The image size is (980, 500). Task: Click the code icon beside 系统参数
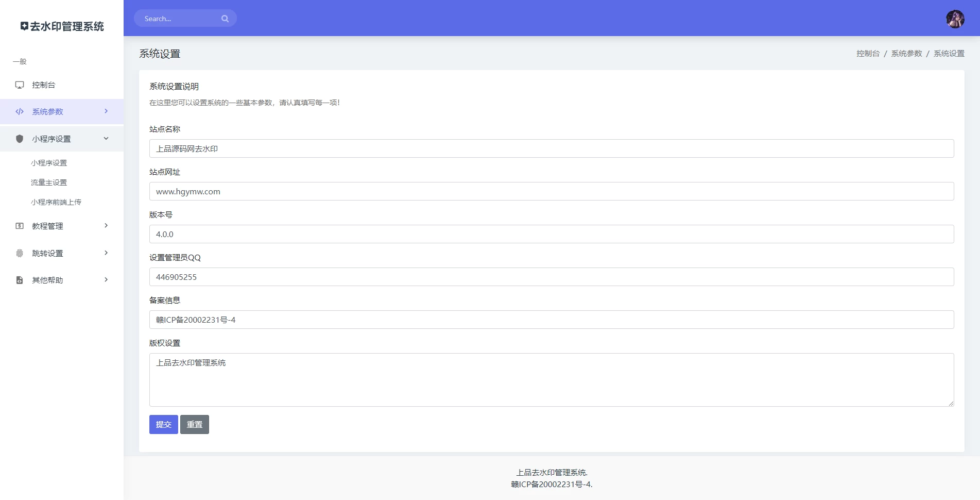point(20,112)
